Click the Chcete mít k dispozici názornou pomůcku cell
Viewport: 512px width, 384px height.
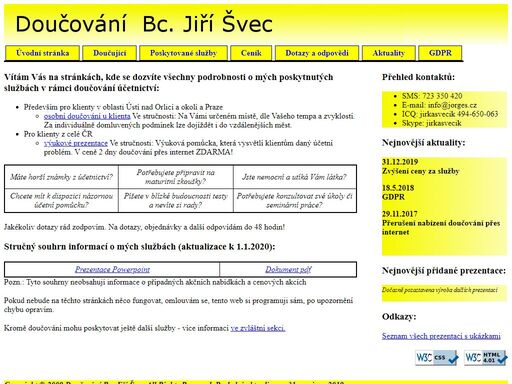coord(62,200)
